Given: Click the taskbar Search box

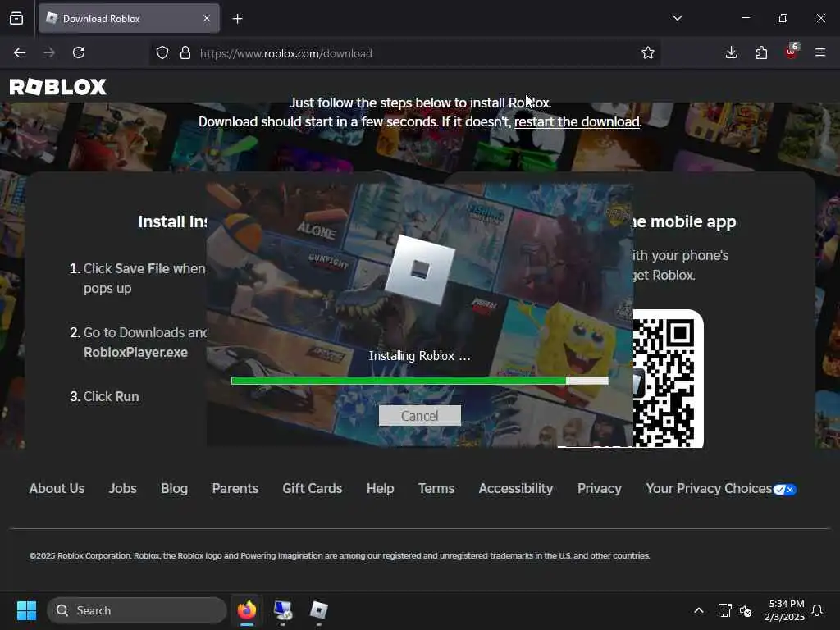Looking at the screenshot, I should [x=137, y=610].
